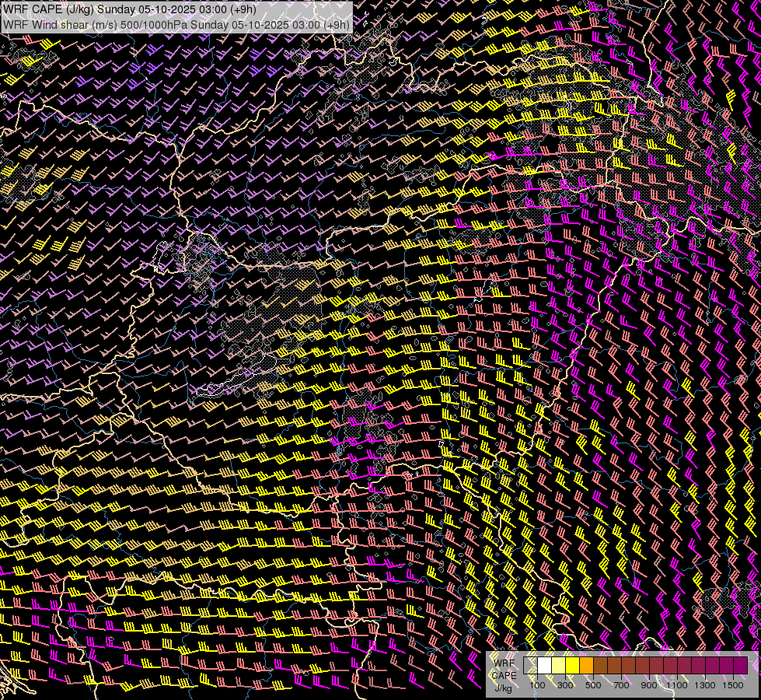
Task: Select the WRF text in the legend box
Action: pyautogui.click(x=504, y=663)
